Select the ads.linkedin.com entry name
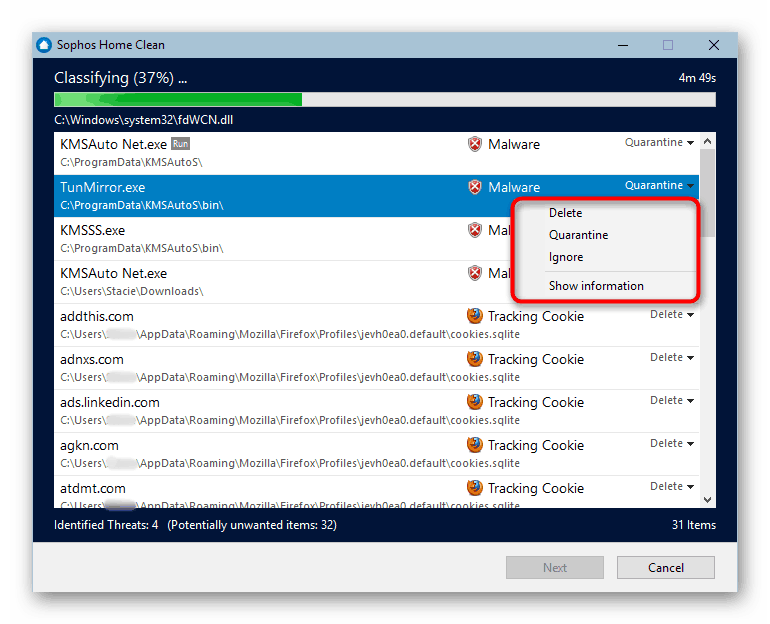 click(110, 403)
